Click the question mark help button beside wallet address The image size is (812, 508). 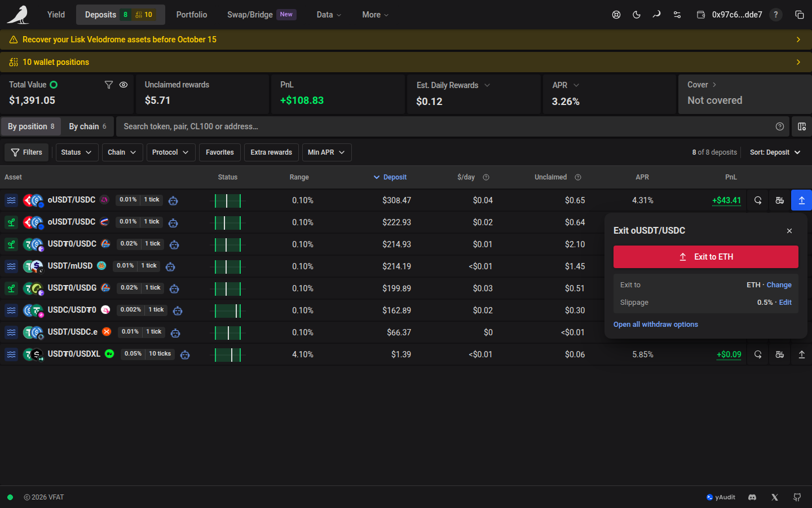pos(776,15)
